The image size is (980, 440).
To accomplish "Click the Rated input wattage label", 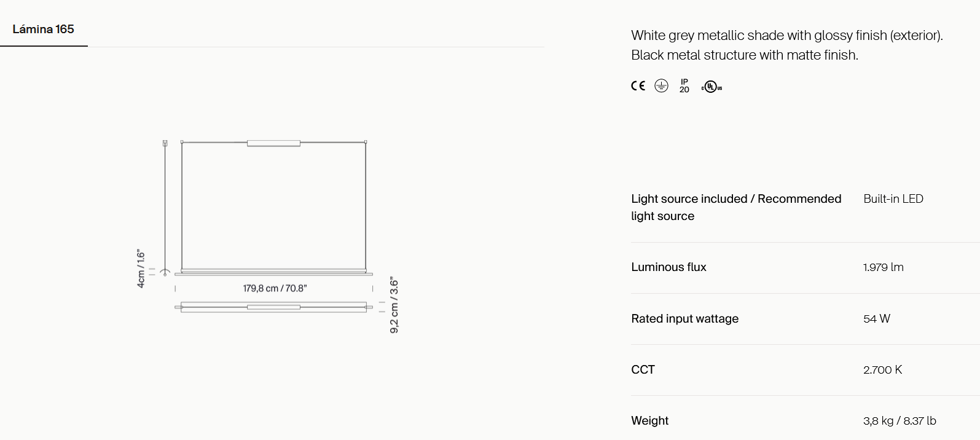I will (684, 319).
